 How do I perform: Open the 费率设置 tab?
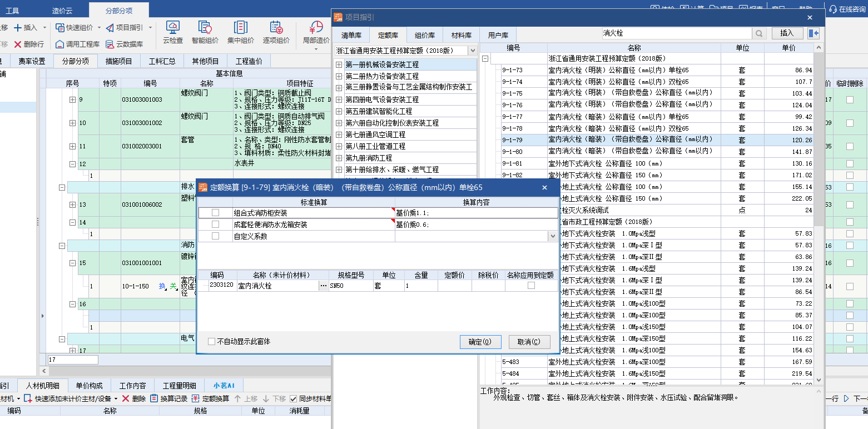(x=32, y=61)
